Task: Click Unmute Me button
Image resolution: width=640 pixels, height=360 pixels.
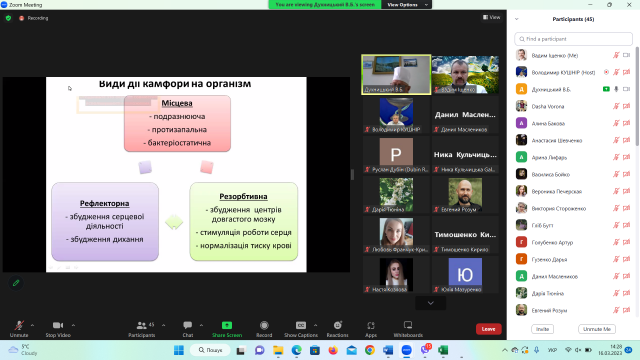Action: pyautogui.click(x=597, y=329)
